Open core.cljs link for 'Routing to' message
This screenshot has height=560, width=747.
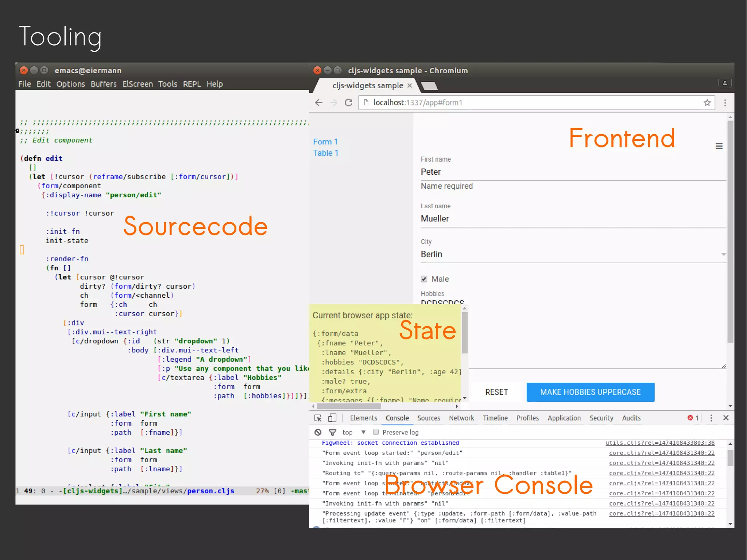(662, 473)
